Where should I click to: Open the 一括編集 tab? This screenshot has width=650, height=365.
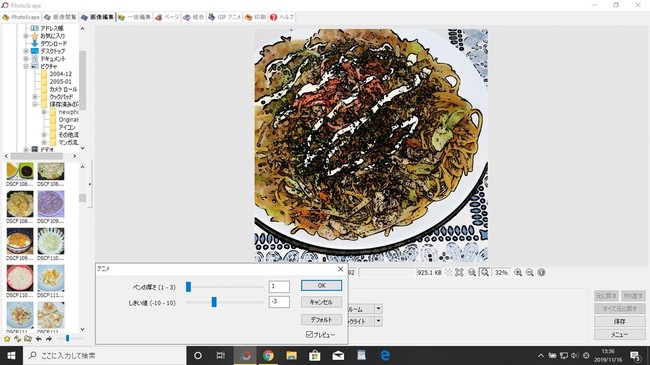[x=134, y=17]
